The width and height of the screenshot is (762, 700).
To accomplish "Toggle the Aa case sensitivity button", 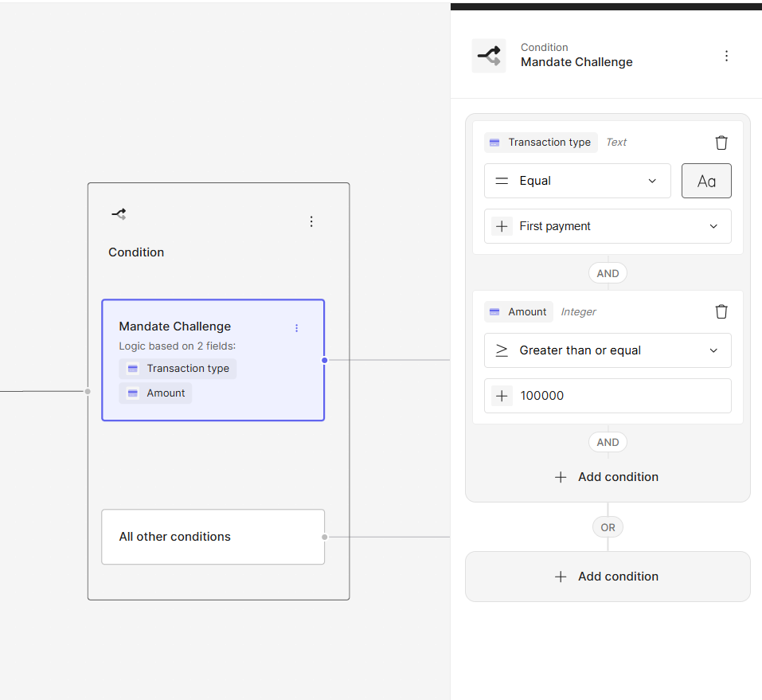I will tap(706, 181).
